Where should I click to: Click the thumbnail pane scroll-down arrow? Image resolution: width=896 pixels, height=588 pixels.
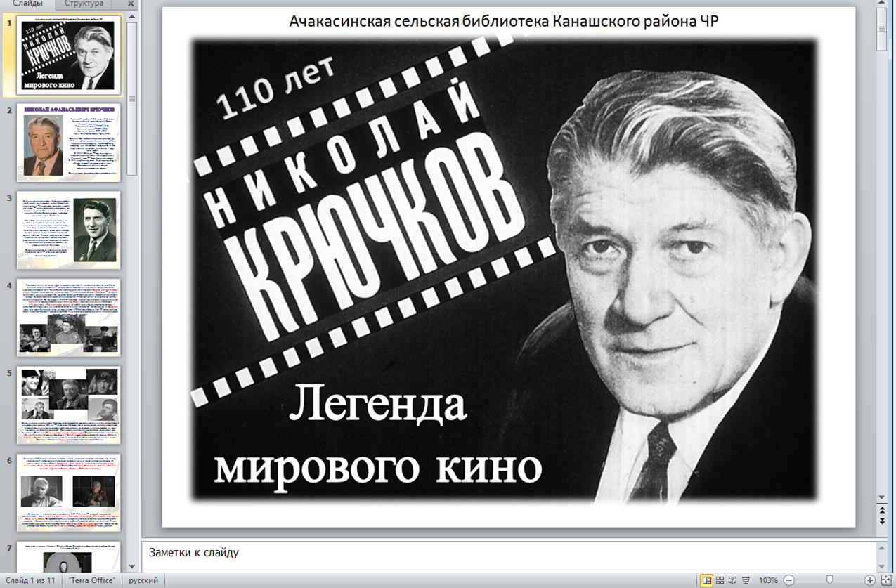pos(131,566)
